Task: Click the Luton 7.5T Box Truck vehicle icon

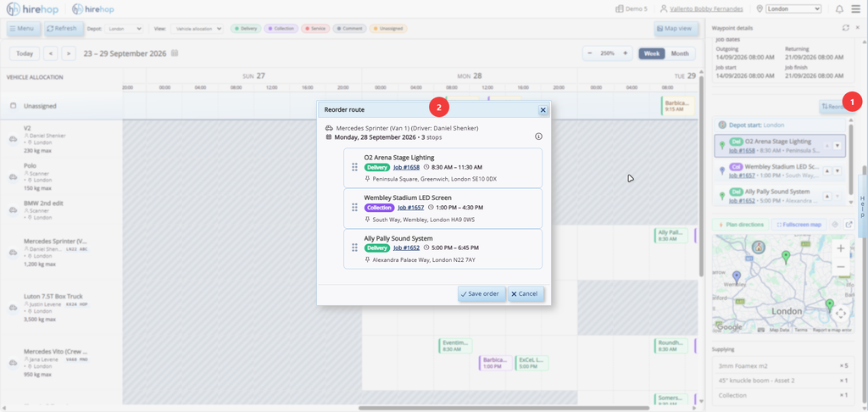Action: pos(13,308)
